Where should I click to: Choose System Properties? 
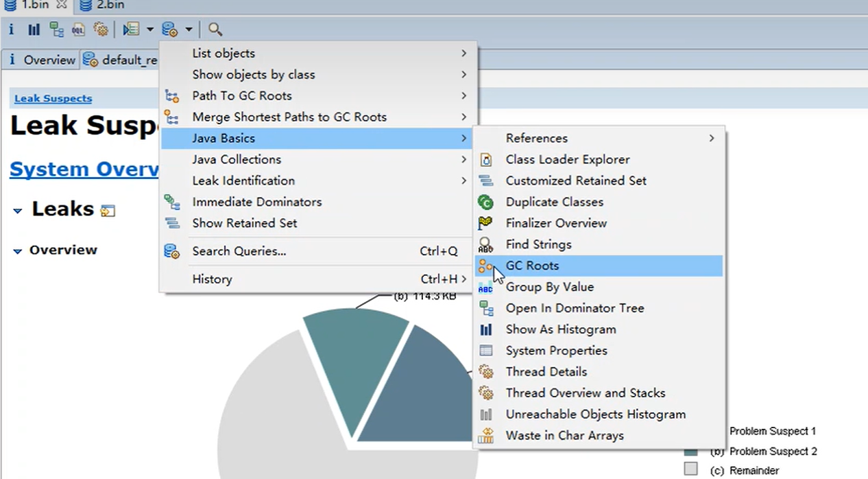tap(599, 351)
